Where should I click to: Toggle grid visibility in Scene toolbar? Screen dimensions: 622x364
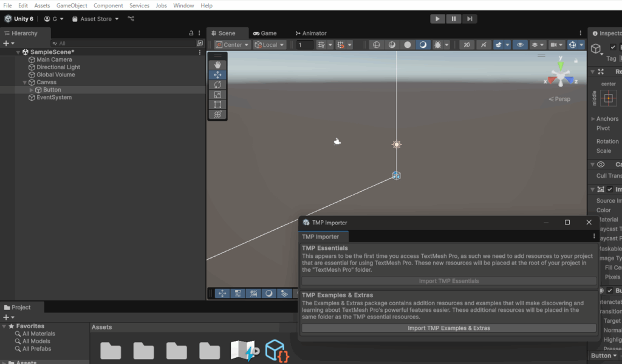321,45
